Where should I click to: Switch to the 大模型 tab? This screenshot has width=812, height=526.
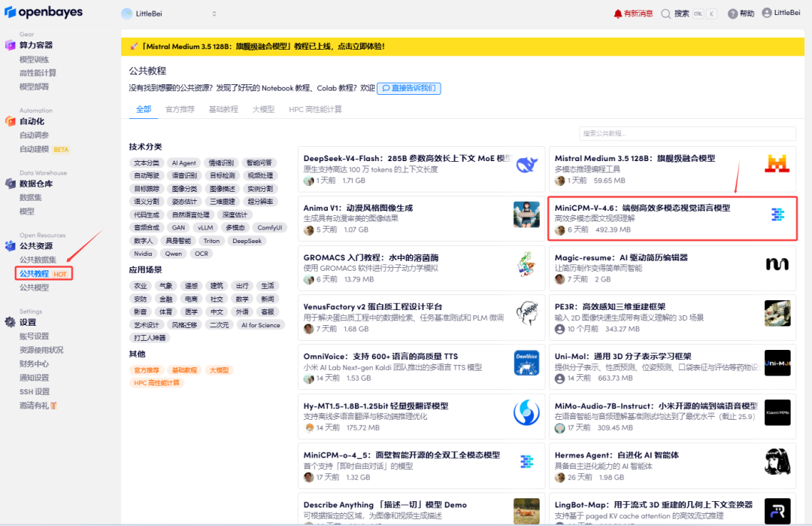coord(263,109)
